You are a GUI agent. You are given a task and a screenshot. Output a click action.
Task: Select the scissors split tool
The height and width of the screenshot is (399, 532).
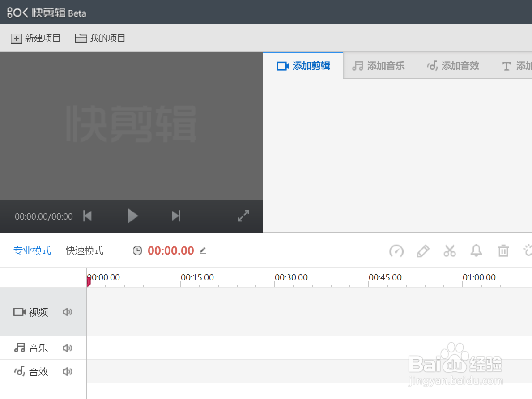coord(450,251)
